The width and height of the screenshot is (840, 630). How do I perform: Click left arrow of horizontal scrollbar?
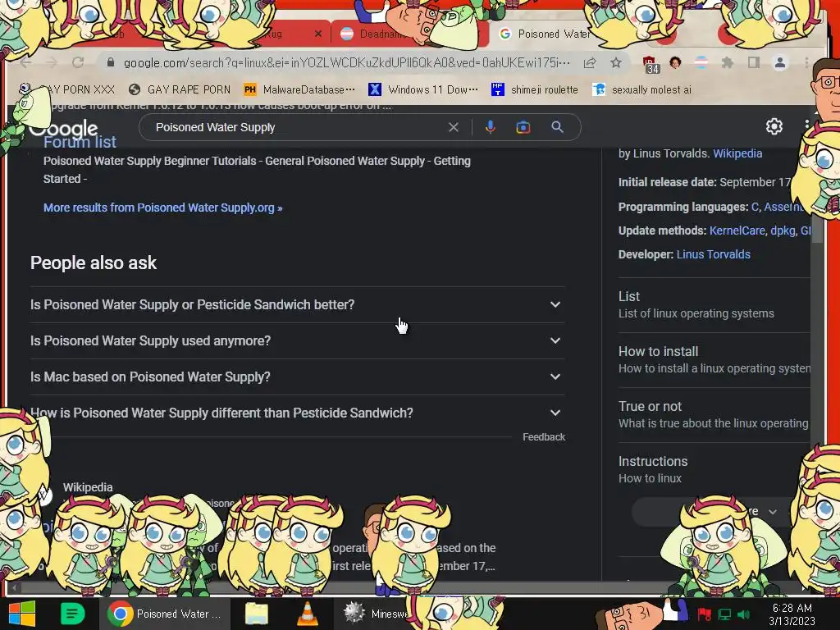[15, 587]
